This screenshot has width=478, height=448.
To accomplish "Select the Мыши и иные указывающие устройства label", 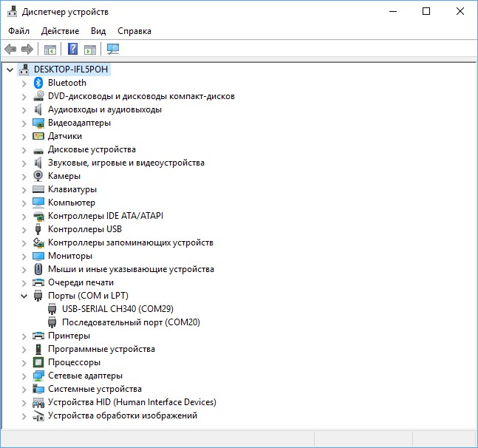I will point(131,269).
